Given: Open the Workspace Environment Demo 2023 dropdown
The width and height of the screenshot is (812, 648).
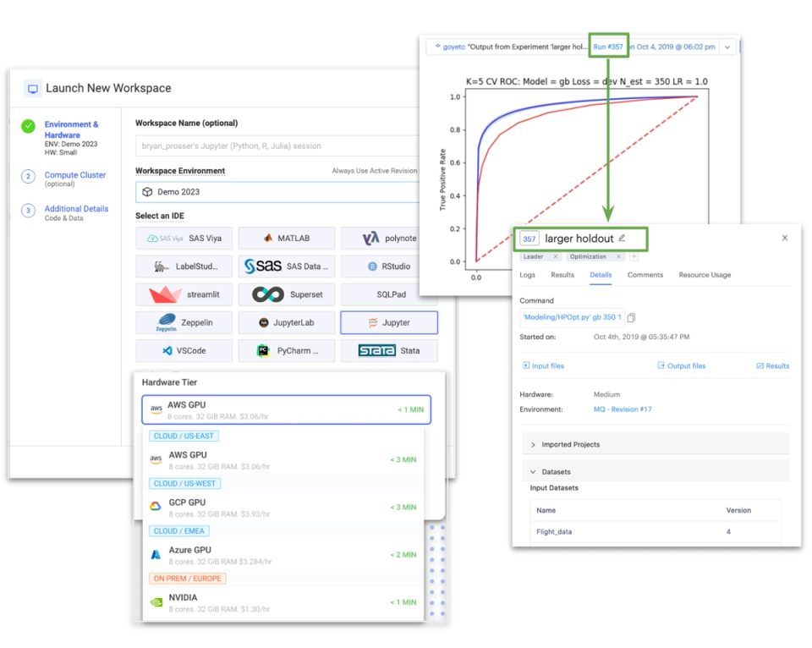Looking at the screenshot, I should [278, 192].
